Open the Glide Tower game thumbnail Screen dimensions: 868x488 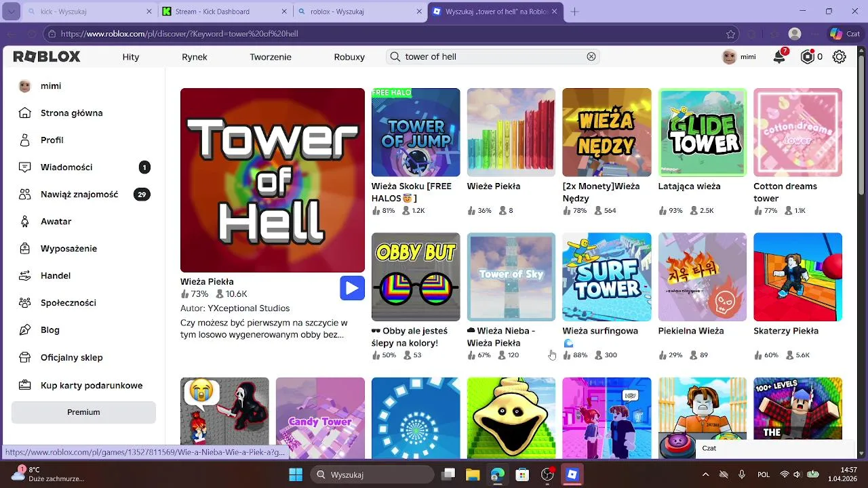pyautogui.click(x=703, y=132)
